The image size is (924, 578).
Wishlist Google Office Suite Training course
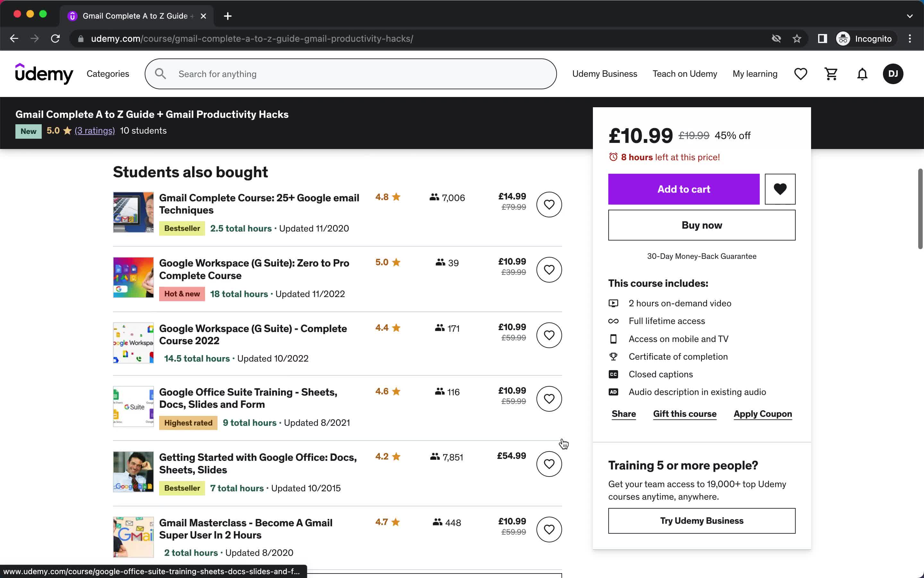coord(549,399)
